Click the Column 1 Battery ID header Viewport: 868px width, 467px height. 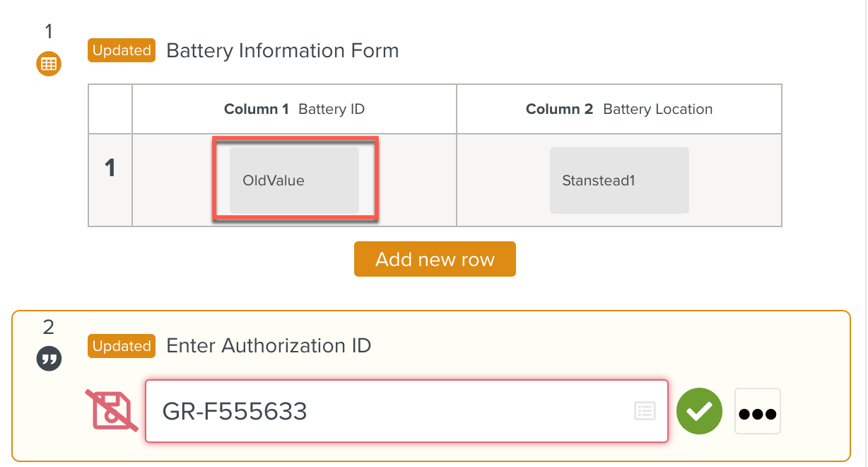(x=294, y=109)
